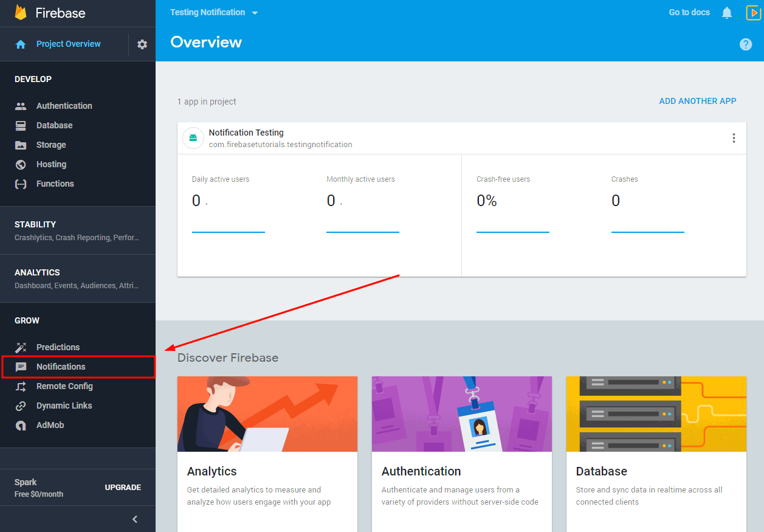
Task: Click the Hosting globe icon
Action: coord(20,164)
